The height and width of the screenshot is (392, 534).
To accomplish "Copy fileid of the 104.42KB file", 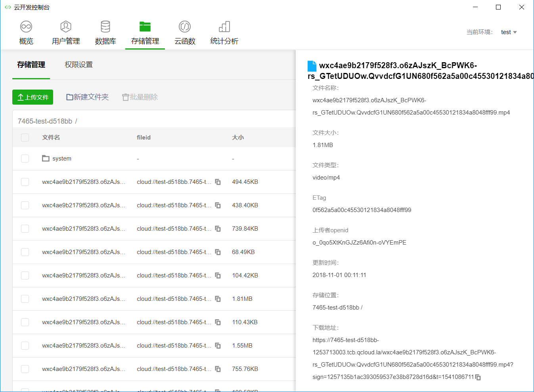I will pyautogui.click(x=218, y=275).
